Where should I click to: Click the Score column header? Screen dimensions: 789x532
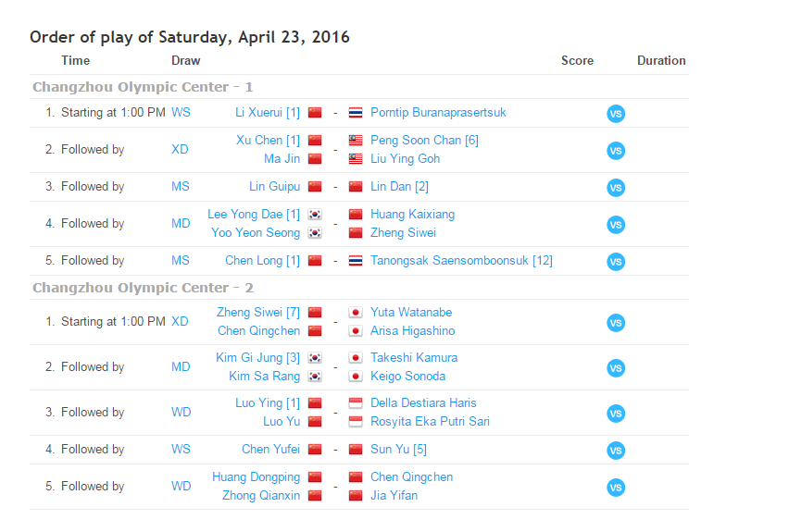pos(577,61)
